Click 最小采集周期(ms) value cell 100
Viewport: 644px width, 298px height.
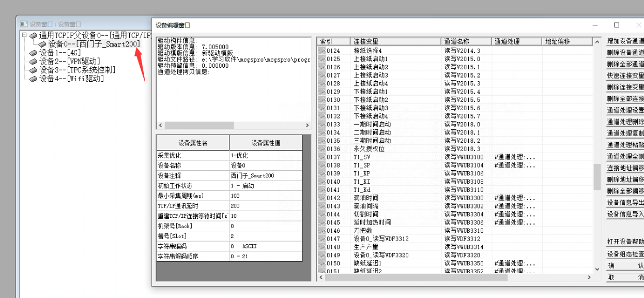(x=266, y=196)
